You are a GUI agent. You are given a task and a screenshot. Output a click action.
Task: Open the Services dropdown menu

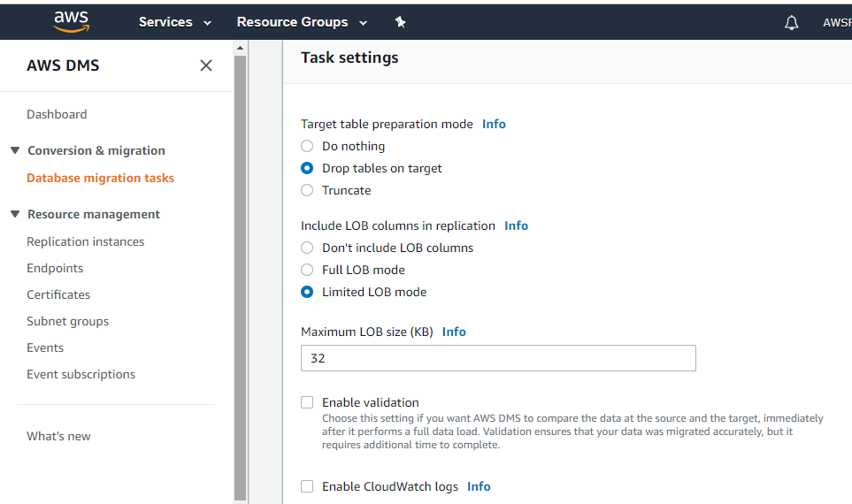click(175, 22)
